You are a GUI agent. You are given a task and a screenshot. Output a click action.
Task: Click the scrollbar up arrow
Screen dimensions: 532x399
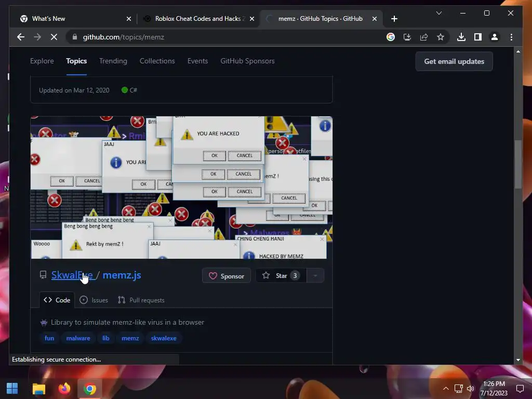pos(518,51)
